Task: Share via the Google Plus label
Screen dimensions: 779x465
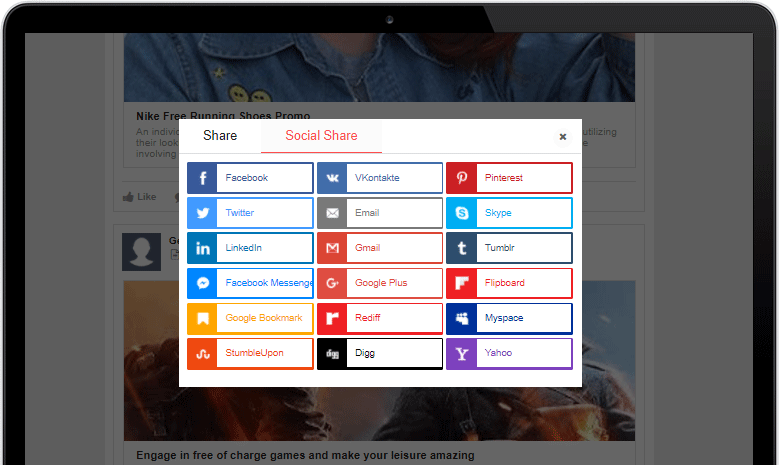Action: (381, 283)
